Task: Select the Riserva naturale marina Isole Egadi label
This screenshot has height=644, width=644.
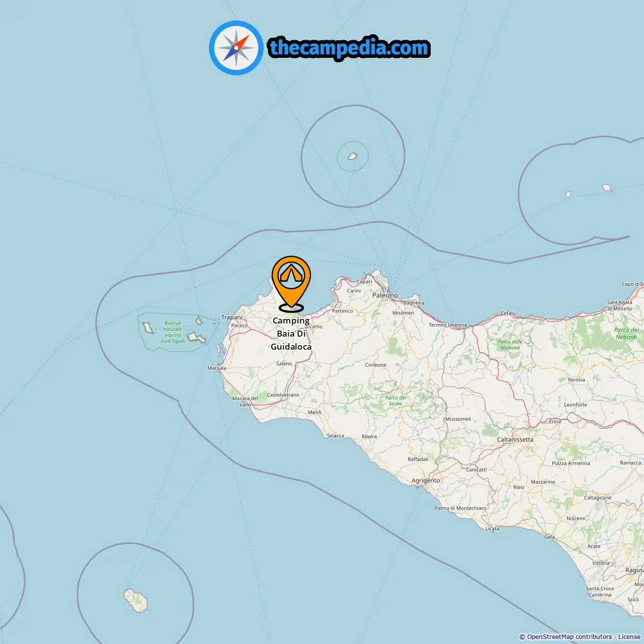Action: click(x=173, y=332)
